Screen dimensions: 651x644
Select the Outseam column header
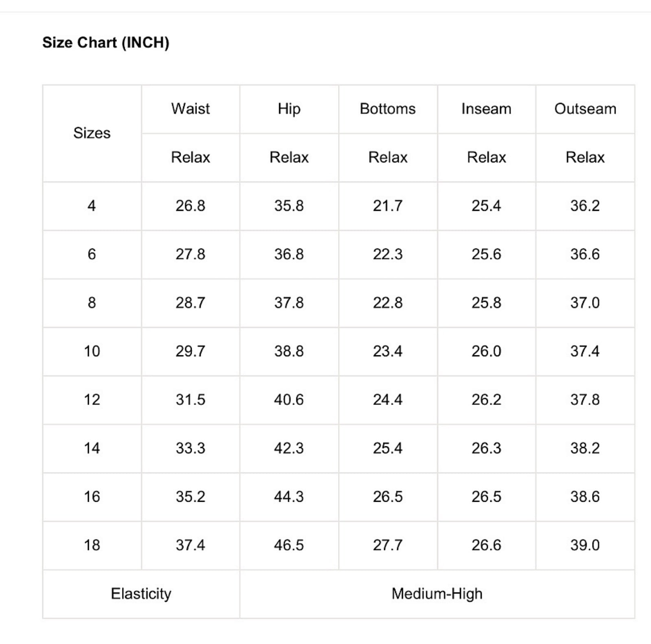pos(585,109)
